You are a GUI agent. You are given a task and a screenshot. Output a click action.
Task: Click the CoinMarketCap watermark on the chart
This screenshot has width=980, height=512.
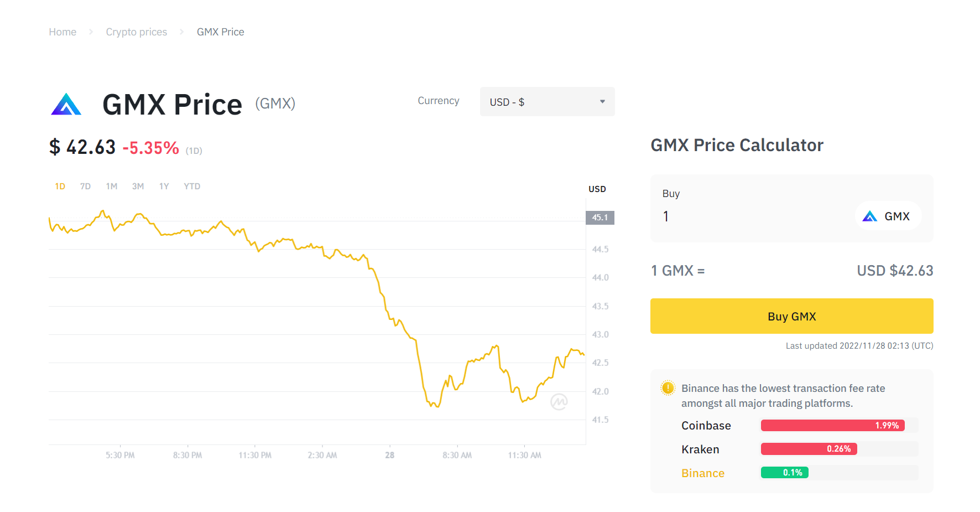[x=559, y=402]
